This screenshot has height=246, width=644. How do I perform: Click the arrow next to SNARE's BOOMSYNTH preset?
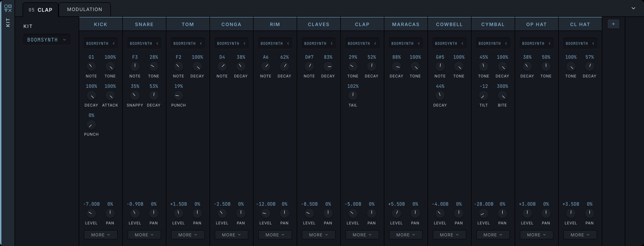pos(157,43)
